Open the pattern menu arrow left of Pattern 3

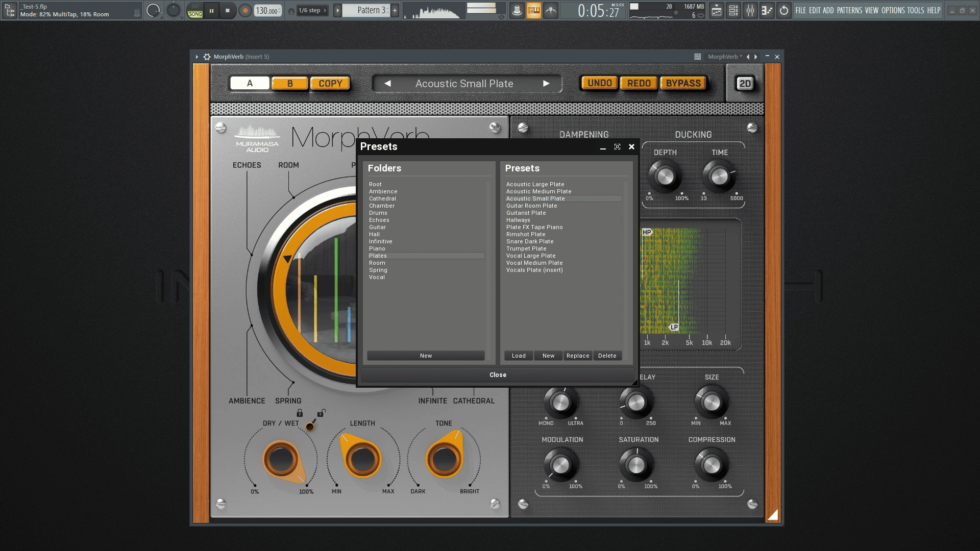click(x=337, y=10)
